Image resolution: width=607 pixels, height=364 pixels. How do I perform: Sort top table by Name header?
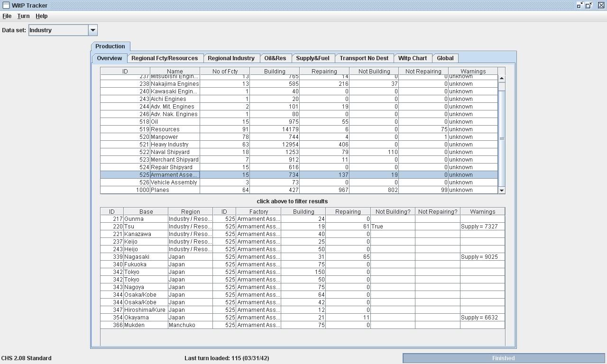click(x=175, y=72)
